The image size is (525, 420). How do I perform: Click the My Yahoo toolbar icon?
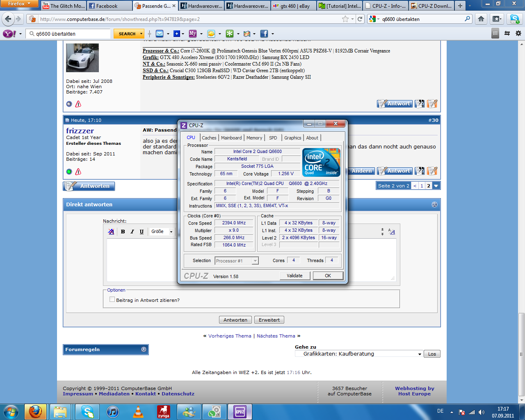tap(192, 34)
